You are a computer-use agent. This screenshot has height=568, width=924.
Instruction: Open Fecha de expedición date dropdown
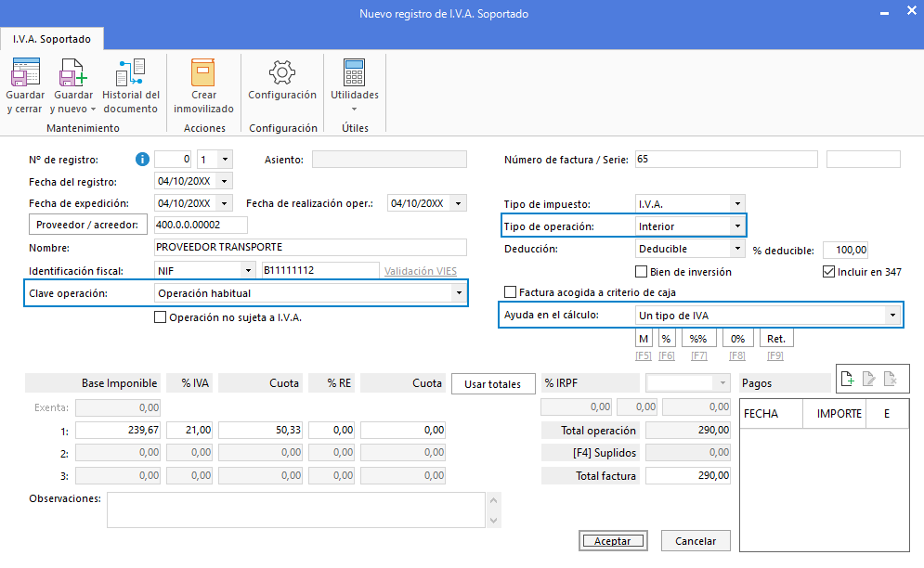225,203
